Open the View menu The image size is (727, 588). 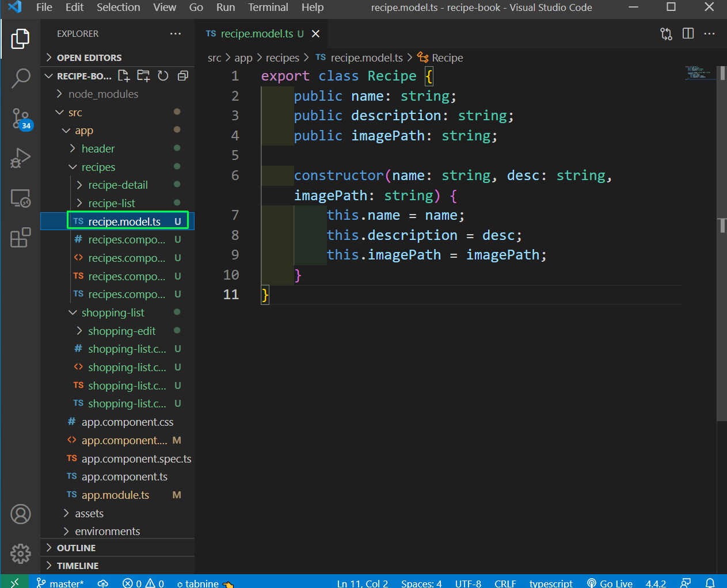click(x=165, y=7)
